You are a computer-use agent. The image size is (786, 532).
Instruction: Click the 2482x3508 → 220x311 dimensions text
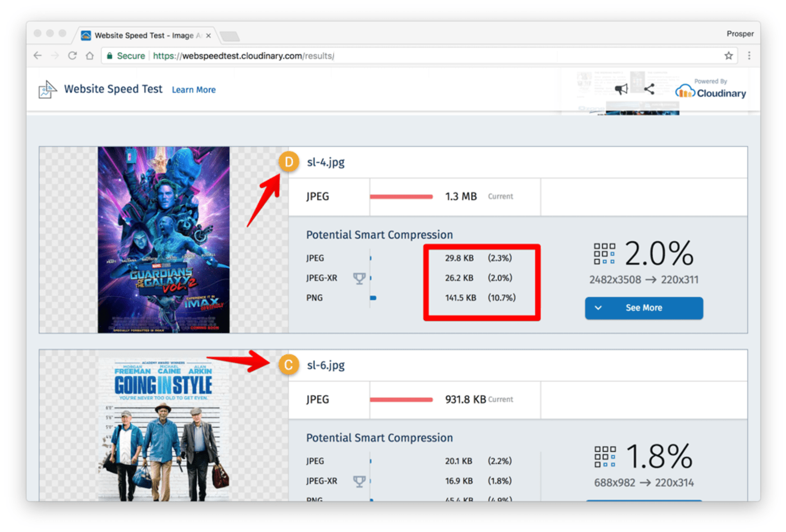(x=644, y=279)
